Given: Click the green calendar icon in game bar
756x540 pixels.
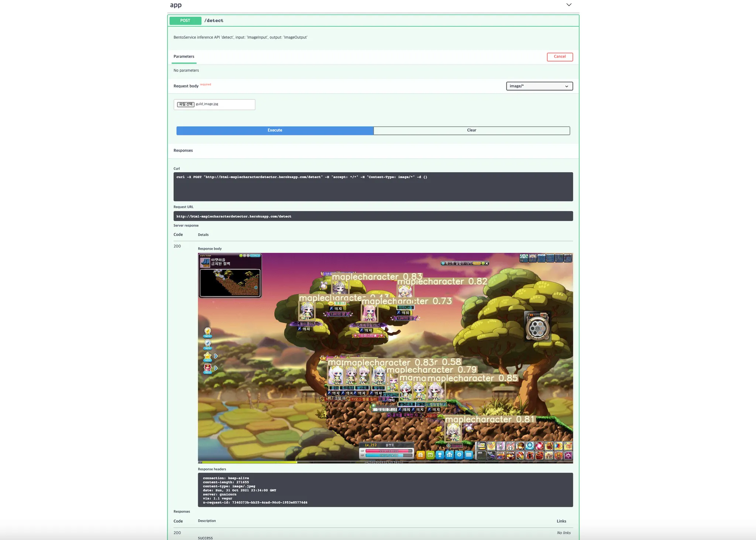Looking at the screenshot, I should [x=430, y=455].
